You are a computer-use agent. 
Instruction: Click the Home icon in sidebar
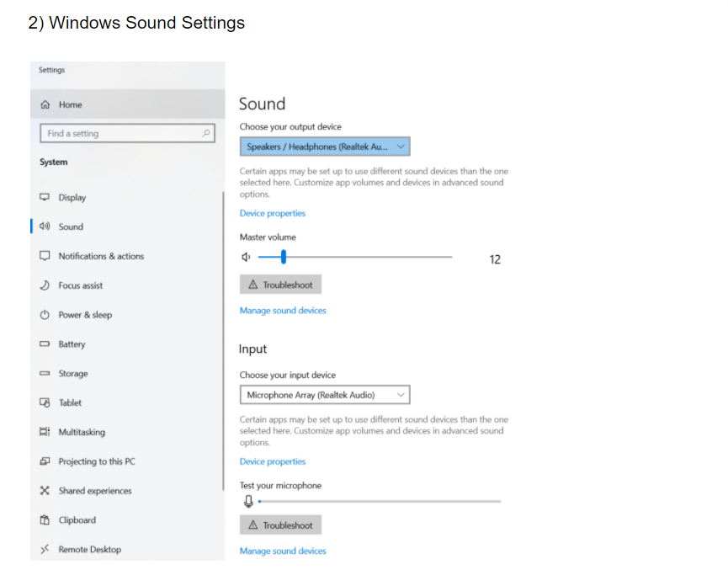click(x=45, y=105)
